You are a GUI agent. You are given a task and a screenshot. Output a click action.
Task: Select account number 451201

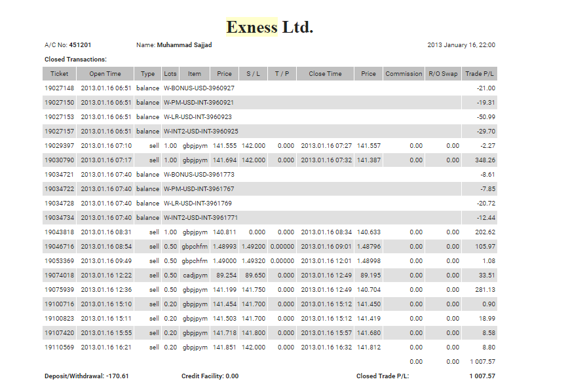(80, 45)
